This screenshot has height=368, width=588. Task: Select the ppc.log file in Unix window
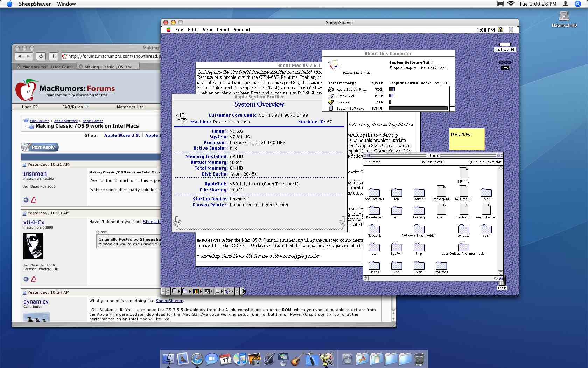tap(464, 175)
